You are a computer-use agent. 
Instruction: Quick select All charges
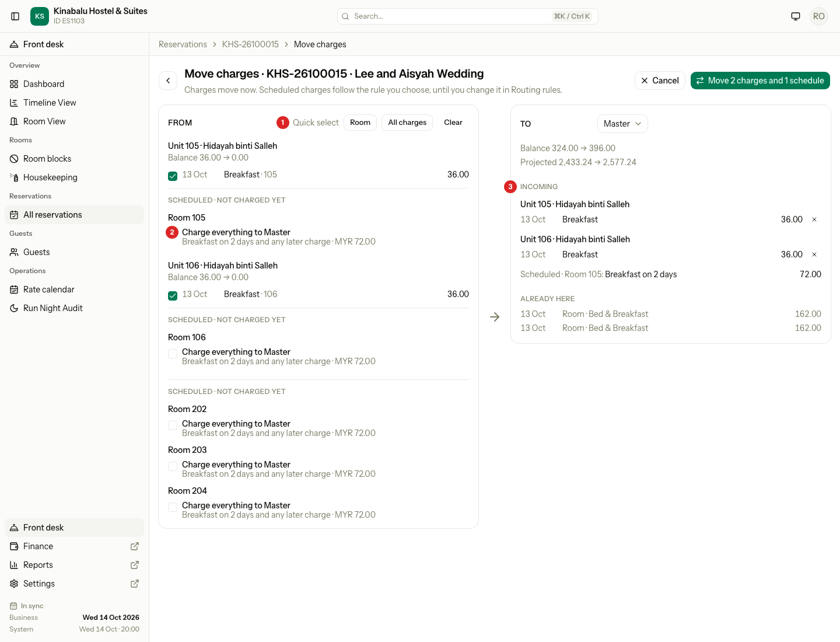tap(407, 123)
